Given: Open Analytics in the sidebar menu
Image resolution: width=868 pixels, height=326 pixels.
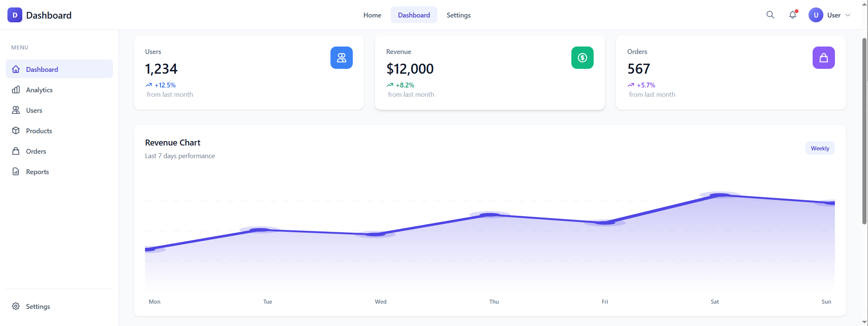Looking at the screenshot, I should pyautogui.click(x=59, y=90).
